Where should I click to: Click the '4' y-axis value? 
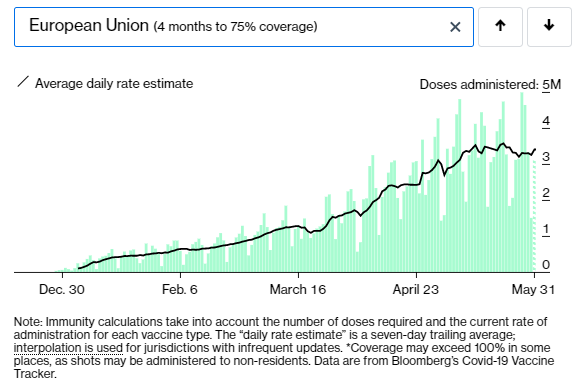point(546,121)
